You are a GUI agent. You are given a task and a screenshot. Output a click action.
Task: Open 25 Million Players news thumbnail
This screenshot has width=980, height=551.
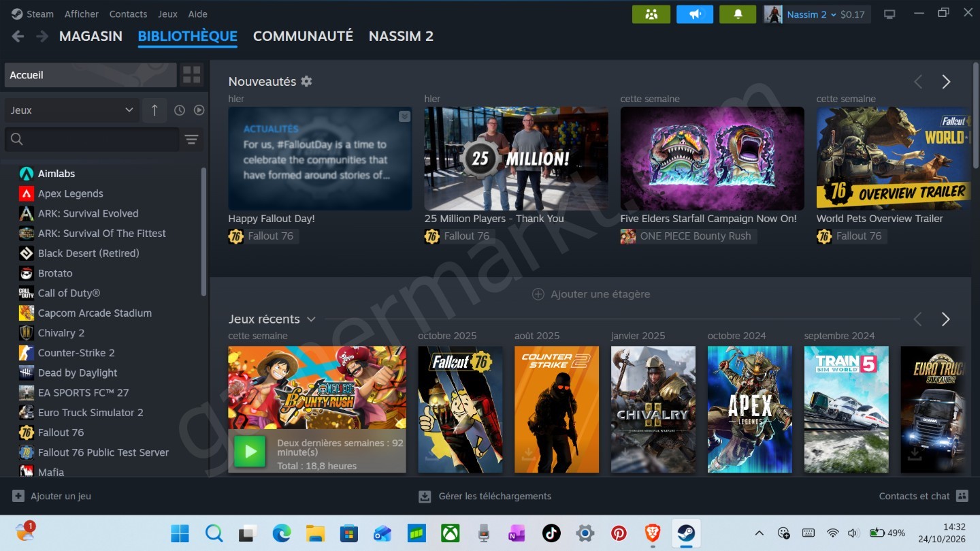[x=516, y=158]
